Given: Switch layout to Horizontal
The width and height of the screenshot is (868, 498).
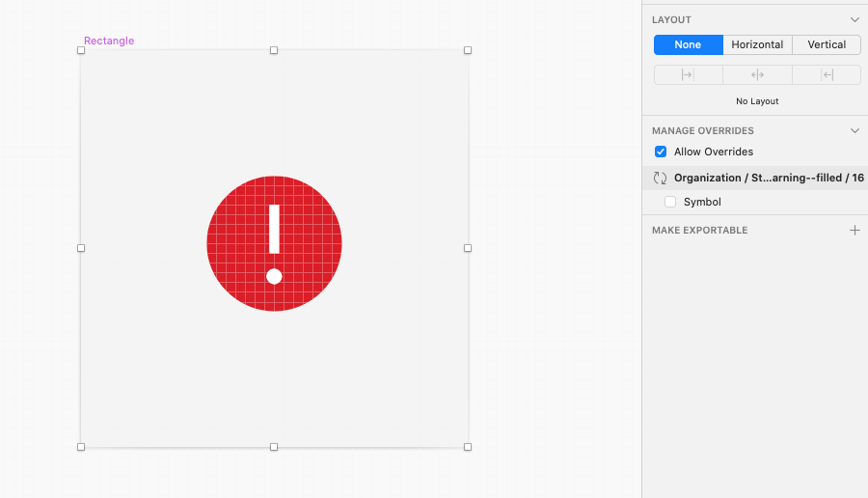Looking at the screenshot, I should point(757,44).
